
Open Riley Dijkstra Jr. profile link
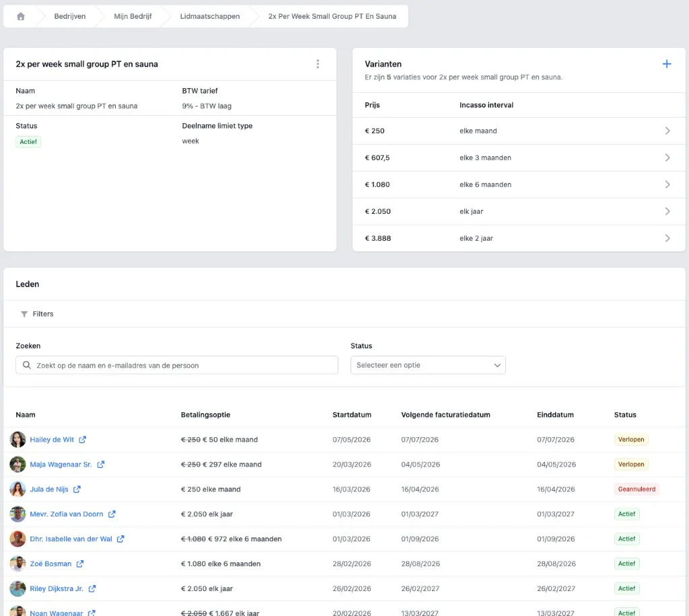[57, 589]
